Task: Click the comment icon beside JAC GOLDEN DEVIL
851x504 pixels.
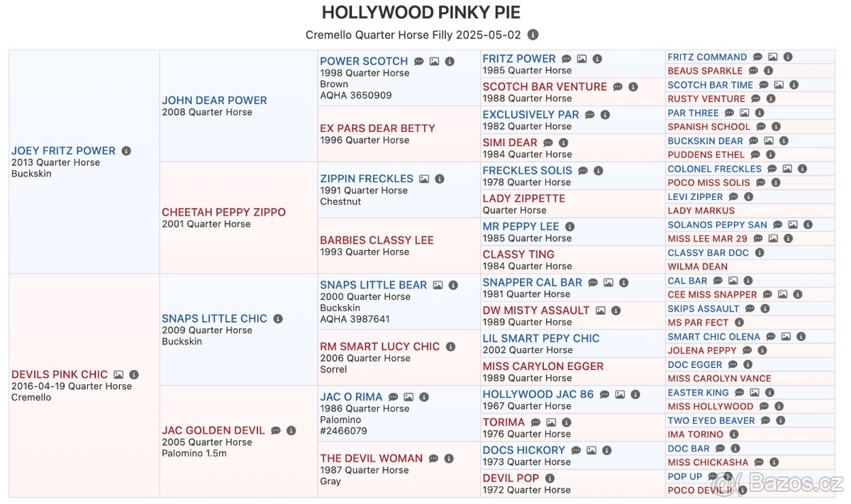Action: pyautogui.click(x=276, y=431)
